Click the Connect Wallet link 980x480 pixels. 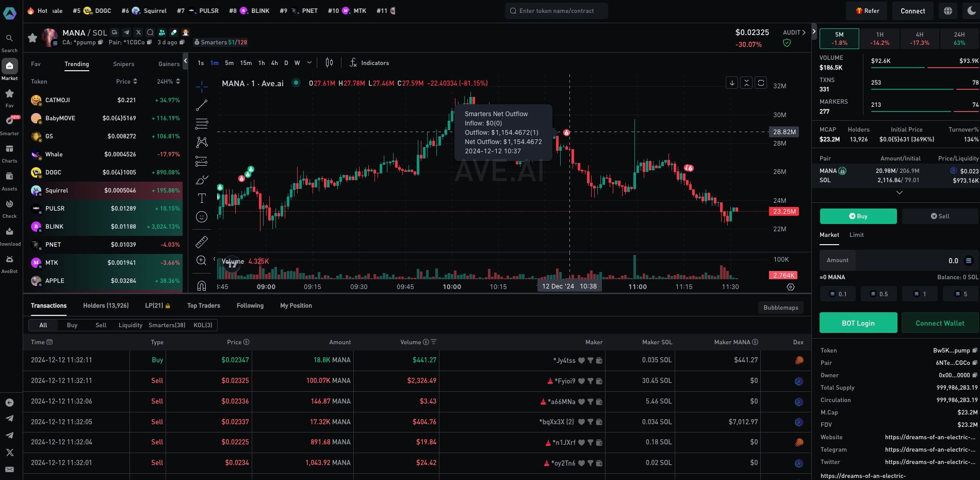point(940,323)
